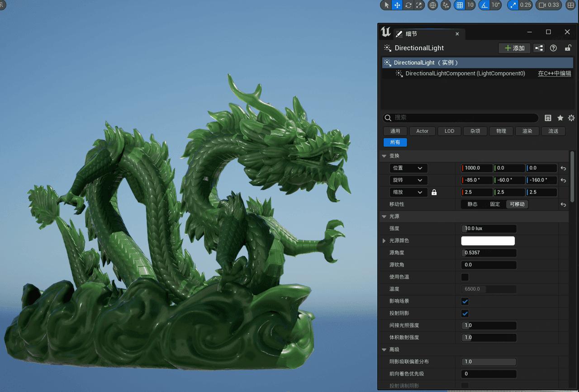
Task: Expand the 光源颜色 property
Action: pos(384,241)
